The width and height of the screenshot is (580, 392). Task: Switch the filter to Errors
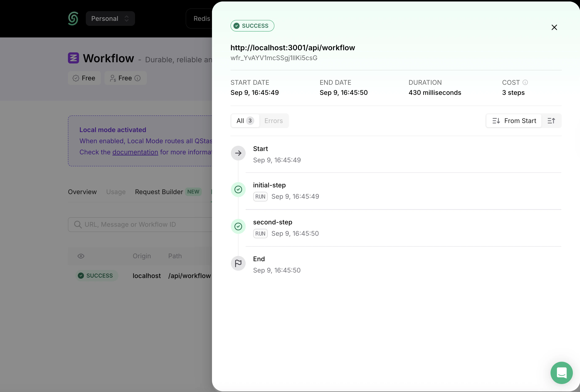pyautogui.click(x=274, y=121)
